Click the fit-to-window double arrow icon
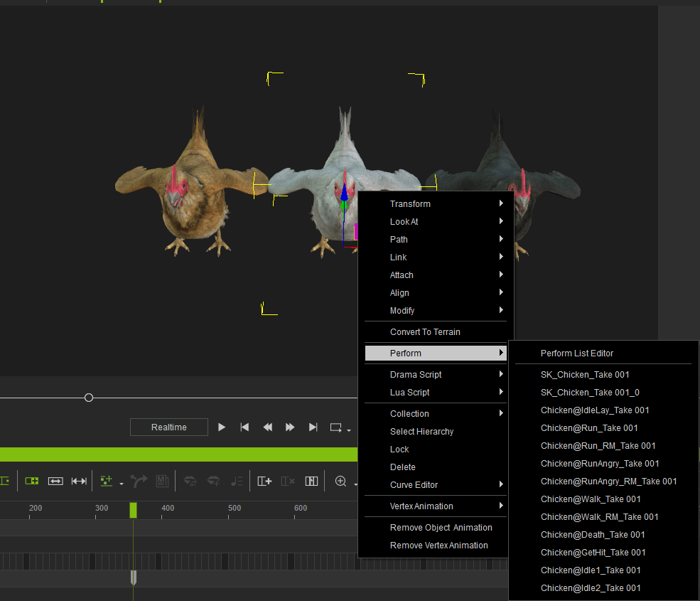The image size is (700, 601). (55, 482)
